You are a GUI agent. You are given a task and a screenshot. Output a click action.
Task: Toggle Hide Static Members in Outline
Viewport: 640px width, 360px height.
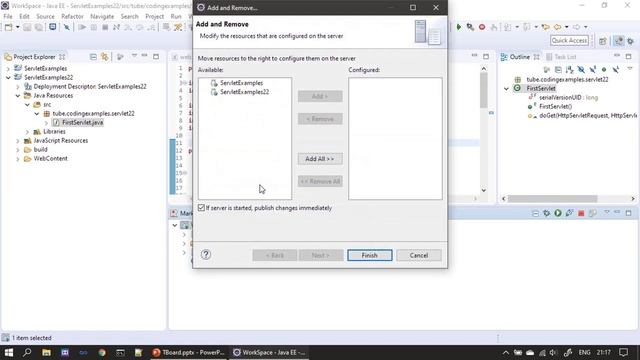click(593, 69)
